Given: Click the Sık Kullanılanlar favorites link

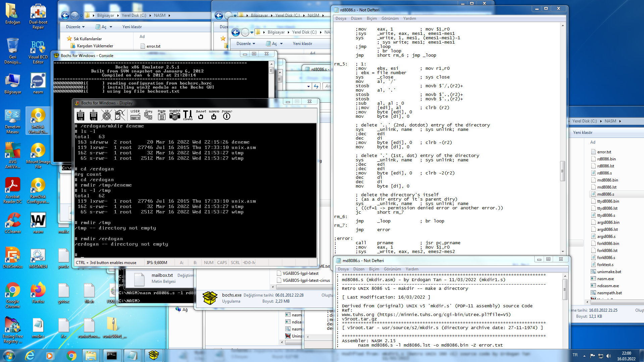Looking at the screenshot, I should [x=88, y=39].
